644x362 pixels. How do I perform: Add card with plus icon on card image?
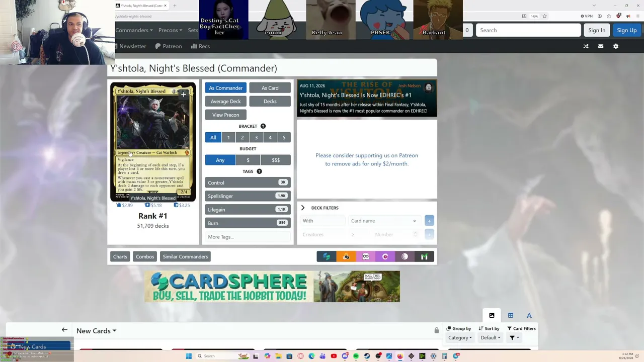pos(184,94)
